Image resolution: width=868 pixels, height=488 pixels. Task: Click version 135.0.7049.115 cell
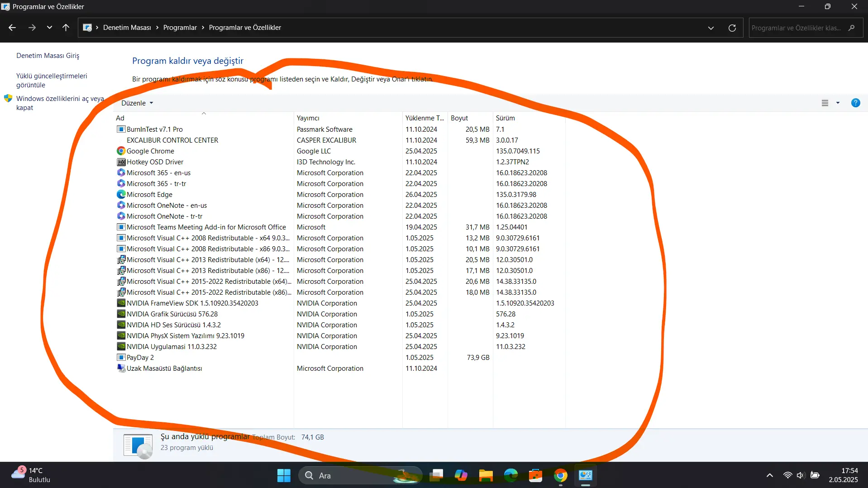click(518, 151)
